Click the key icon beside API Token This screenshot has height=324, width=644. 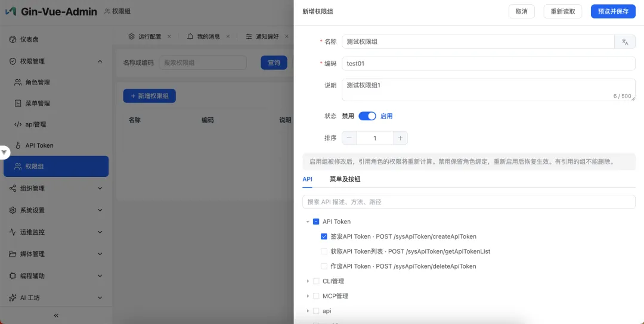coord(18,145)
